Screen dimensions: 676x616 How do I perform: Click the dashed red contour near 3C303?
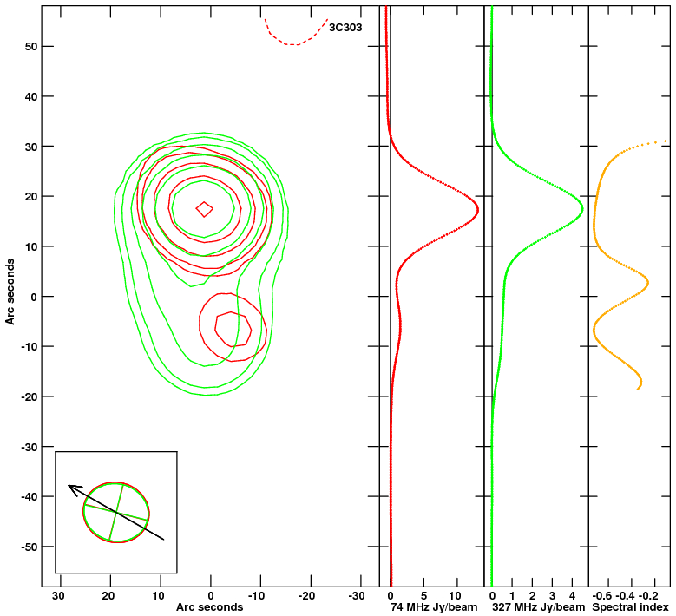(x=296, y=32)
